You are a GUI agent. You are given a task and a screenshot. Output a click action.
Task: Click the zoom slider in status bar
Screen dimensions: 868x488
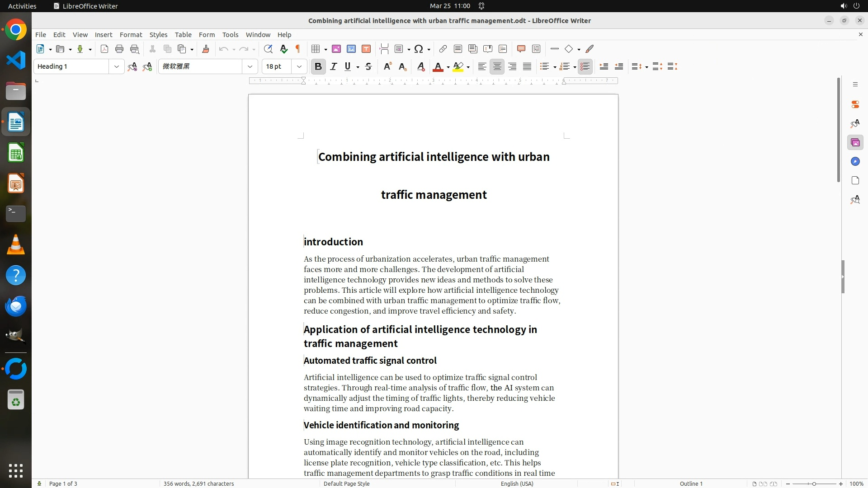tap(814, 483)
